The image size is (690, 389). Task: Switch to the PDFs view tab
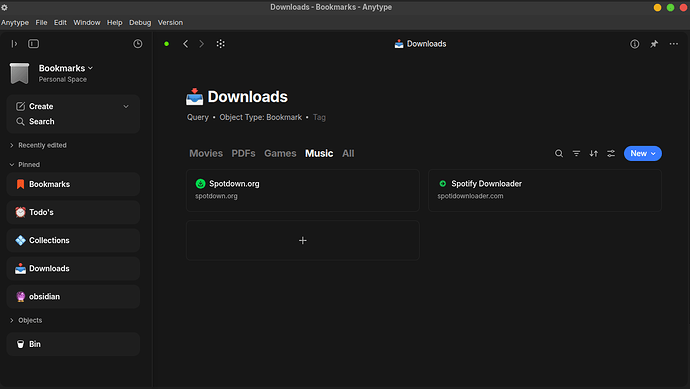click(243, 153)
